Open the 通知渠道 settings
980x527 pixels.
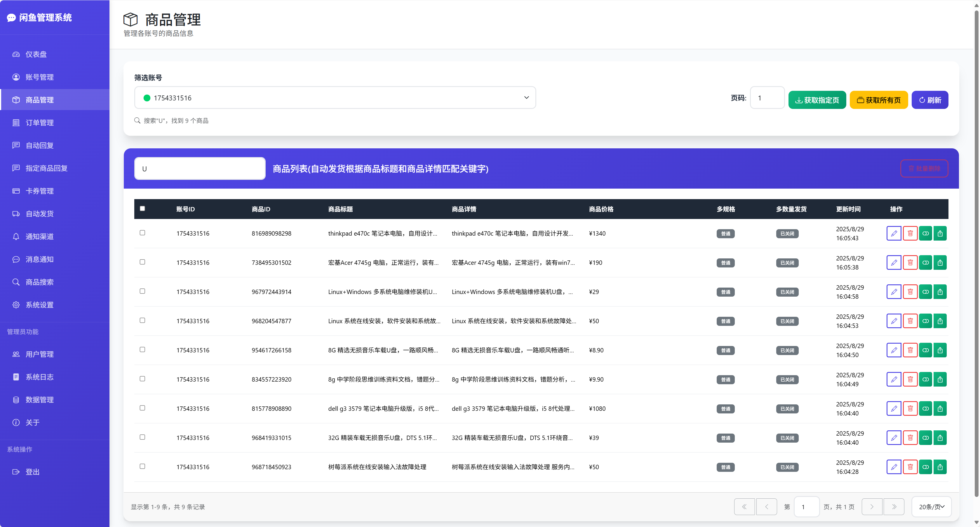coord(40,236)
